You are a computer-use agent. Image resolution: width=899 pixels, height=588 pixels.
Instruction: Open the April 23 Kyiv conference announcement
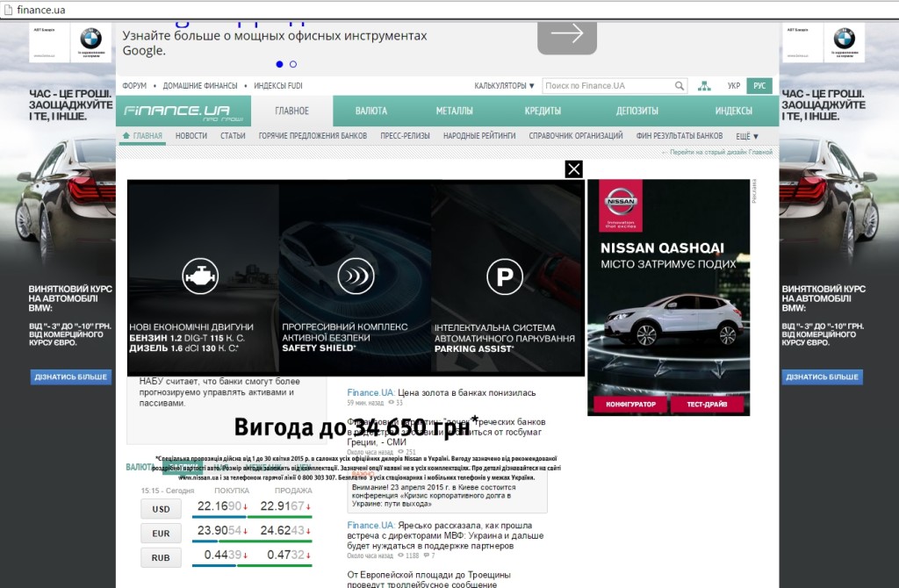coord(434,495)
